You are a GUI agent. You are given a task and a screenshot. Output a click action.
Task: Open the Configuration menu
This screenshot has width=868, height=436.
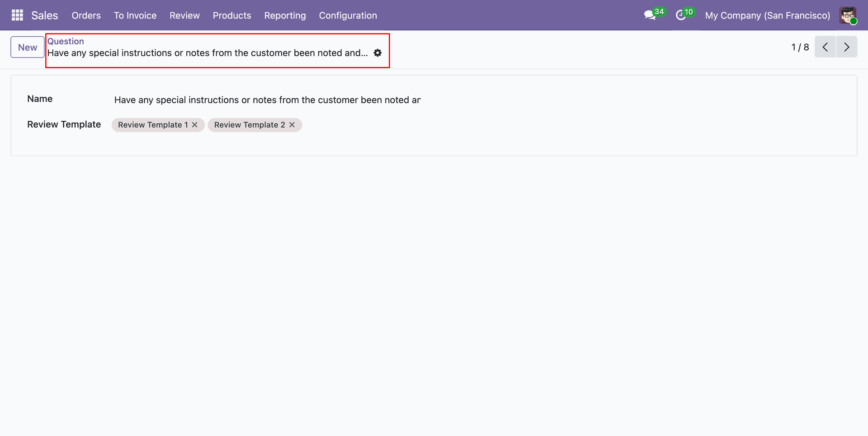348,15
